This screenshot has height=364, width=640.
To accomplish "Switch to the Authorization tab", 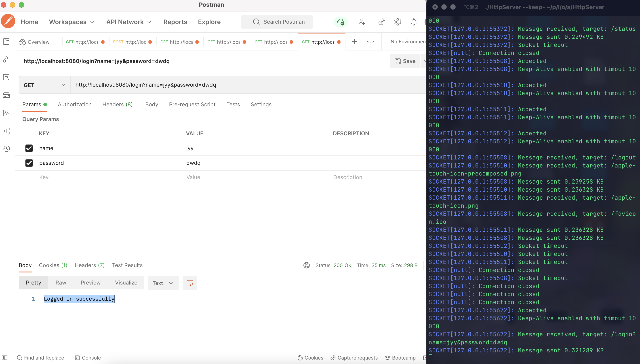I will [75, 105].
